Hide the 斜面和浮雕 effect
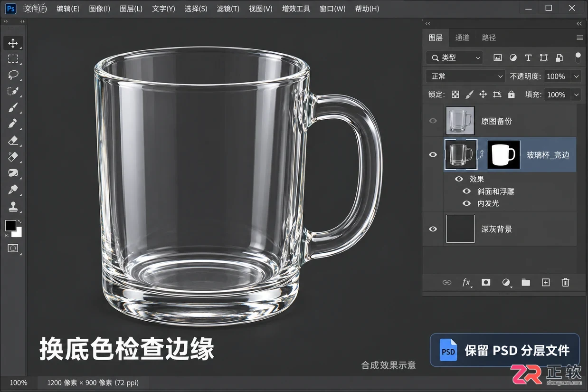Screen dimensions: 588x392 pos(467,191)
